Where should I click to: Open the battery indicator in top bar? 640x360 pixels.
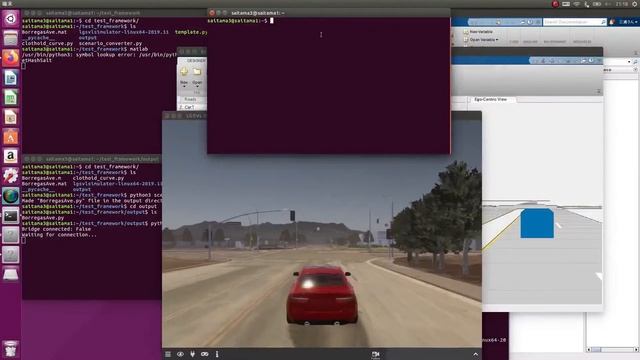click(x=597, y=4)
